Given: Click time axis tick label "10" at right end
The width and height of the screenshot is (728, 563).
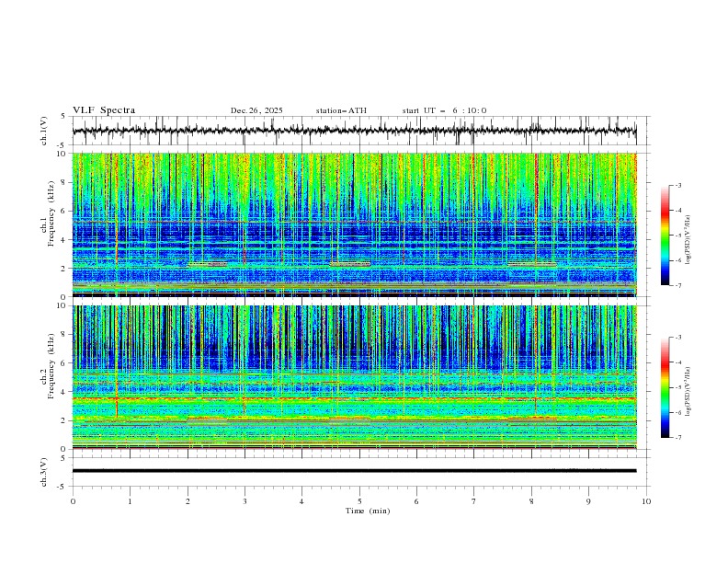Looking at the screenshot, I should click(646, 501).
